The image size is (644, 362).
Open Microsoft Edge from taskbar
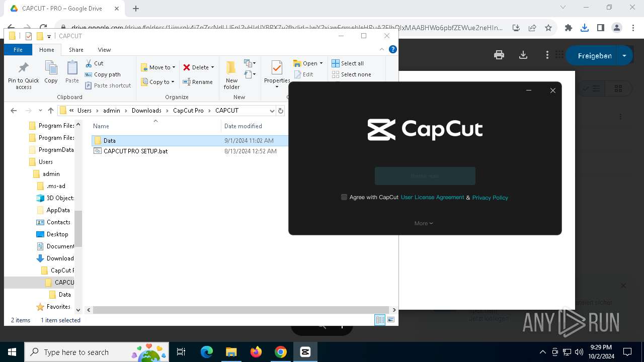(207, 352)
